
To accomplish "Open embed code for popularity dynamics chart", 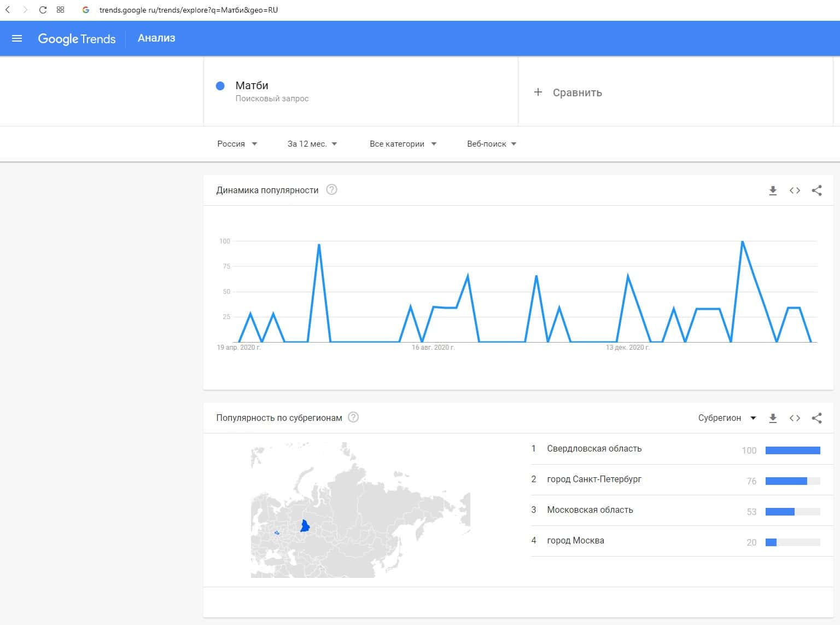I will pyautogui.click(x=795, y=190).
